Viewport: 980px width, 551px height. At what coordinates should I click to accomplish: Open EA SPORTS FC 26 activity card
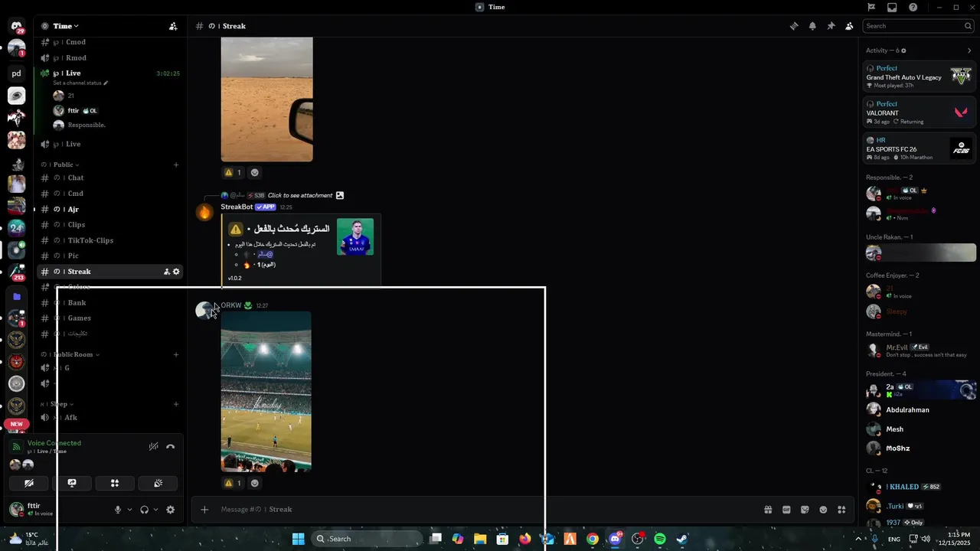[918, 148]
